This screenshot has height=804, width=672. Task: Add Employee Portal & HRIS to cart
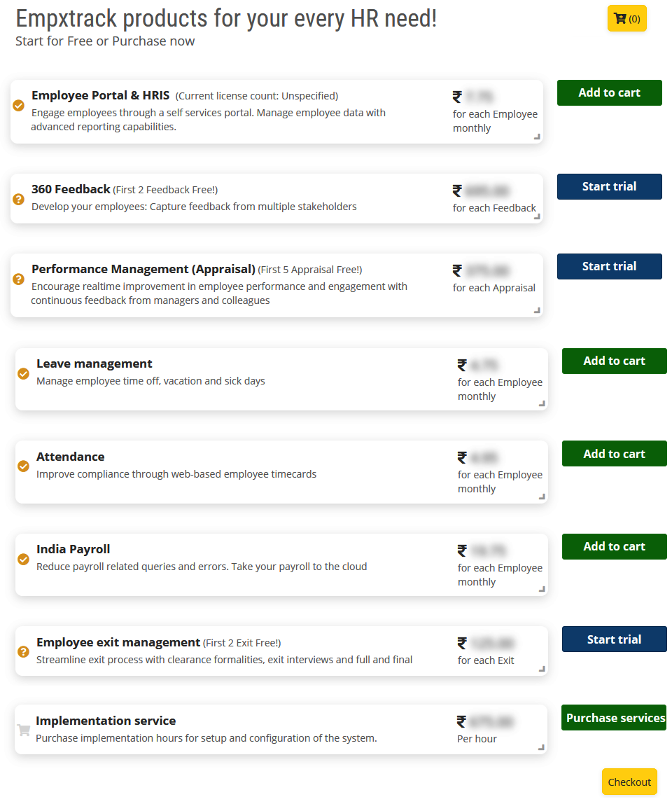609,92
